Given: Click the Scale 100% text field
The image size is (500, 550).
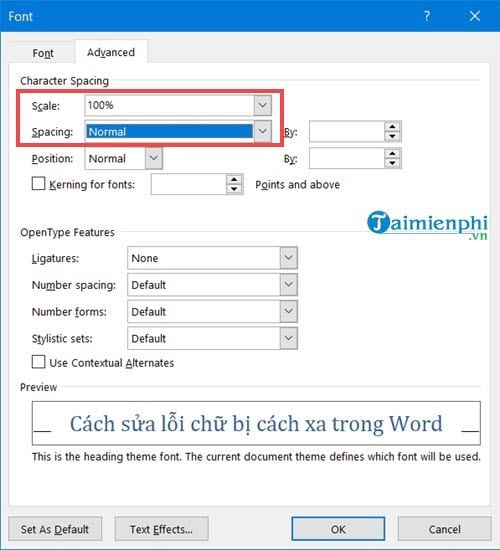Looking at the screenshot, I should coord(169,105).
